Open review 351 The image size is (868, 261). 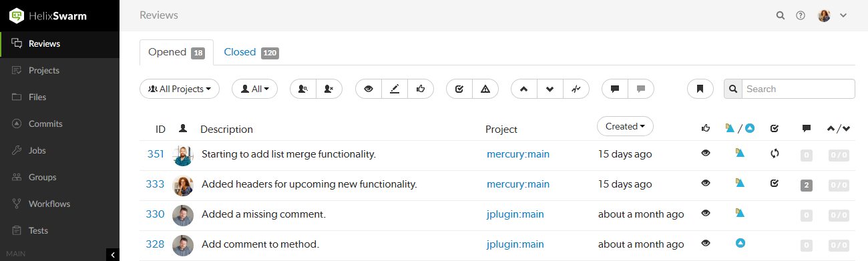[156, 154]
